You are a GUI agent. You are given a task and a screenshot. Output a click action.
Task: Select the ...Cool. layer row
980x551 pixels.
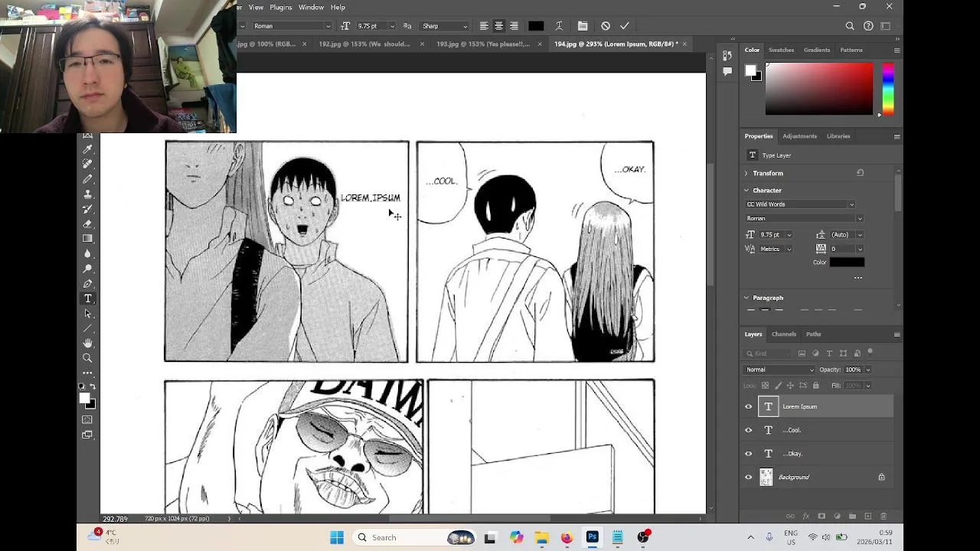point(817,430)
